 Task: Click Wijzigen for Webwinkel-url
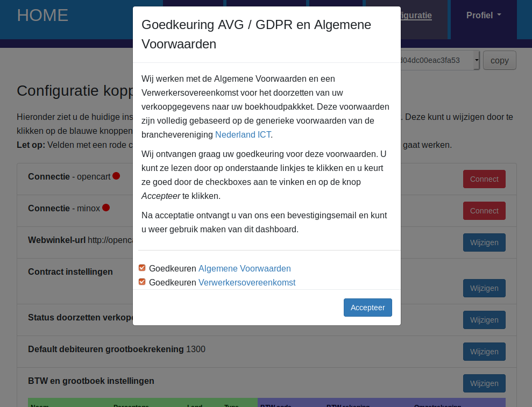click(484, 242)
